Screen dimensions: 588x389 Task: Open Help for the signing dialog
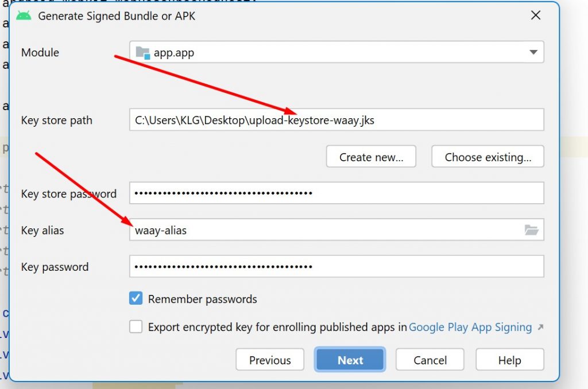[509, 360]
